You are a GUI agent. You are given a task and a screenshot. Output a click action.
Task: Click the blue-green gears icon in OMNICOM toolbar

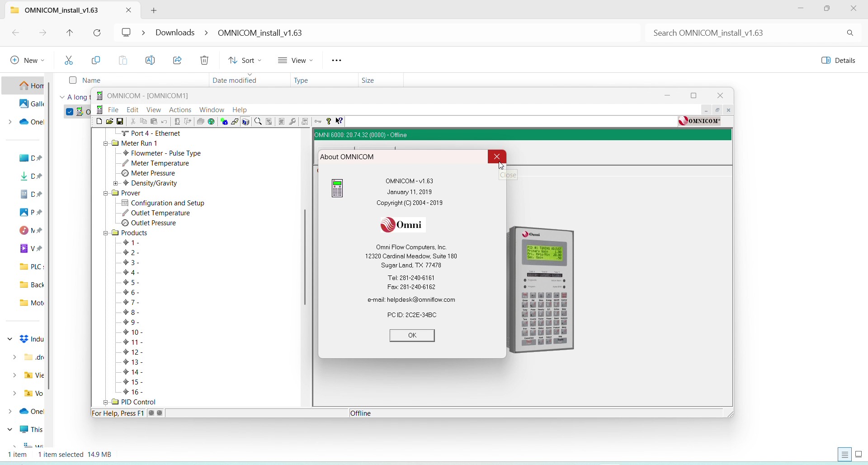pos(225,122)
